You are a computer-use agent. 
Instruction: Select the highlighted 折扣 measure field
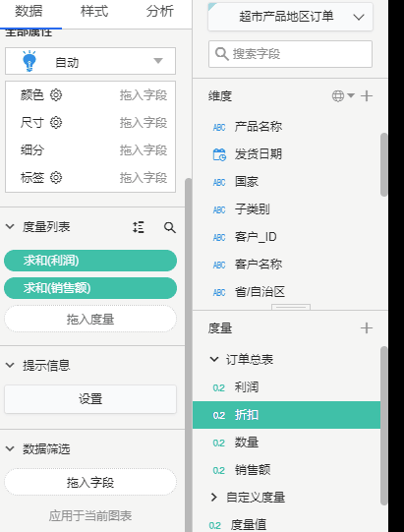(x=287, y=415)
